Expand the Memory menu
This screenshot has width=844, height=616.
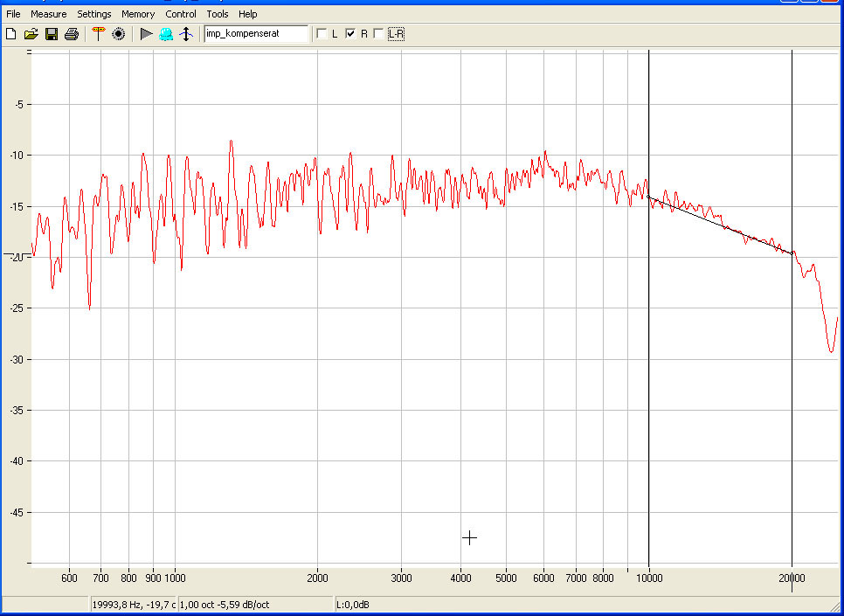tap(138, 14)
